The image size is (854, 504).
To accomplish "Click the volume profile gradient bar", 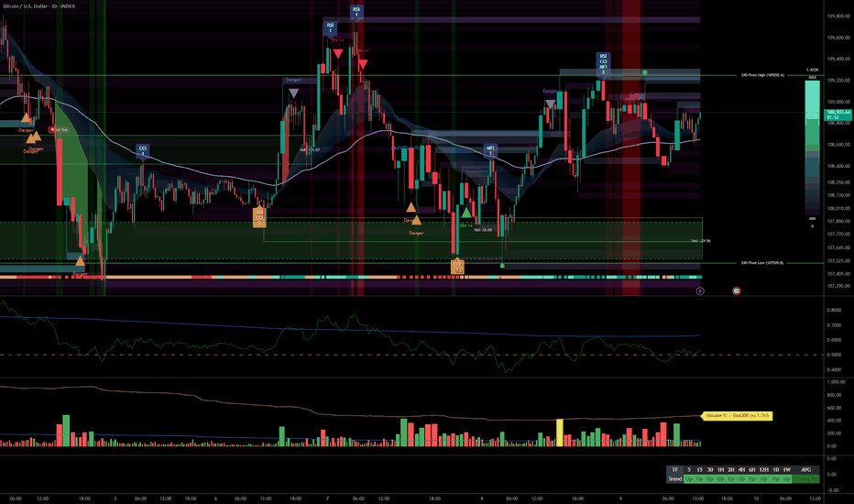I will [x=812, y=148].
